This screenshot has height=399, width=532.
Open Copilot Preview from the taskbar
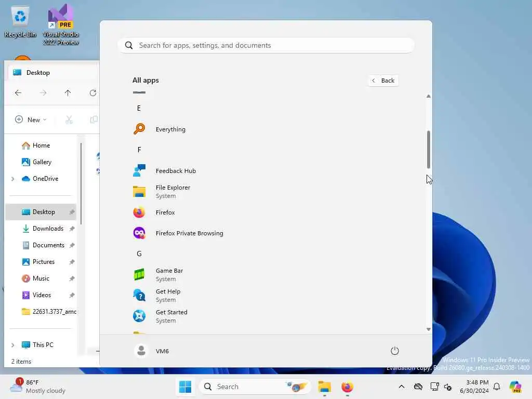tap(515, 387)
